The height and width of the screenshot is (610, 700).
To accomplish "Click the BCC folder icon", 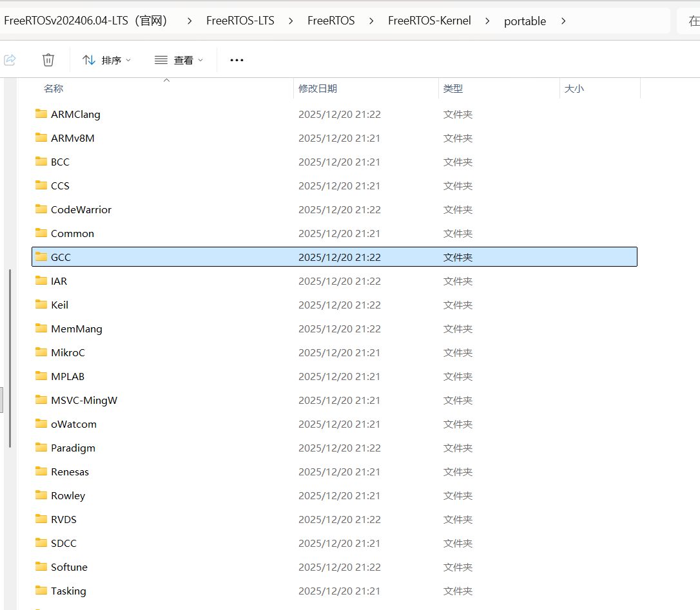I will pos(41,162).
